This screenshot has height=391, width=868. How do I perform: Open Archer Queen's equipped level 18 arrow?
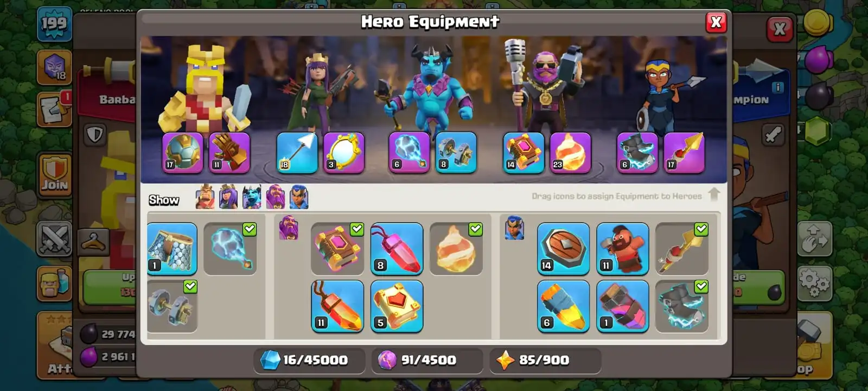pyautogui.click(x=297, y=153)
